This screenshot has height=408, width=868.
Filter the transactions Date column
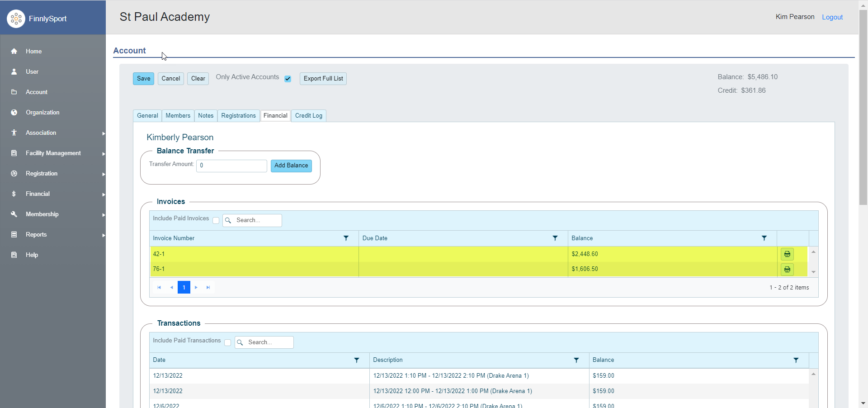pyautogui.click(x=357, y=360)
